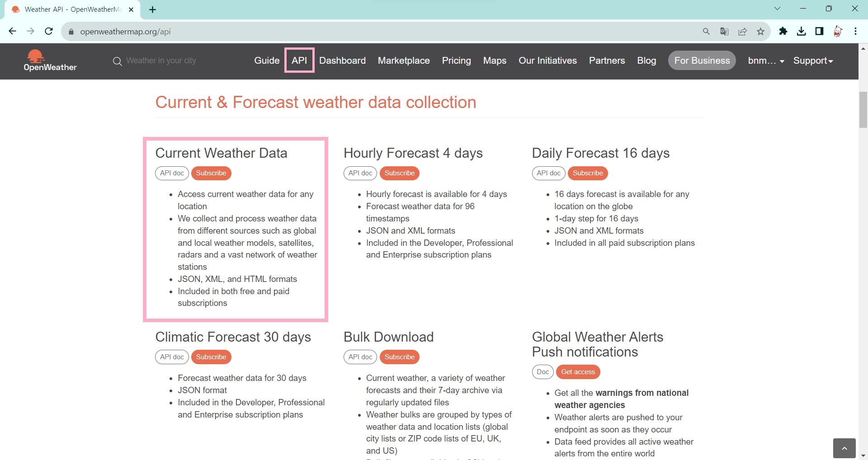The height and width of the screenshot is (460, 868).
Task: Expand the Support dropdown menu
Action: tap(813, 61)
